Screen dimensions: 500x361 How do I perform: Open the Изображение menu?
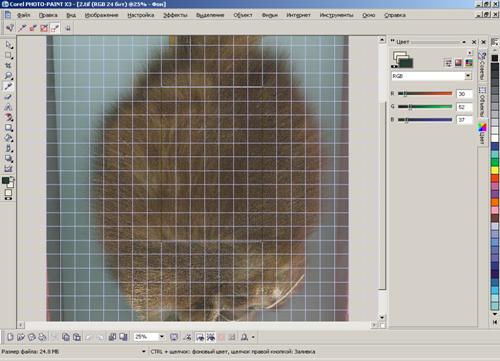[101, 15]
